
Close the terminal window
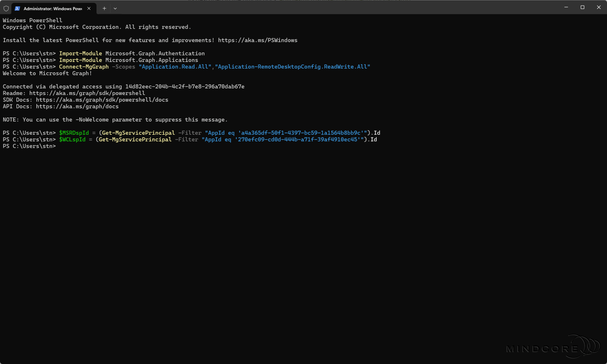598,7
